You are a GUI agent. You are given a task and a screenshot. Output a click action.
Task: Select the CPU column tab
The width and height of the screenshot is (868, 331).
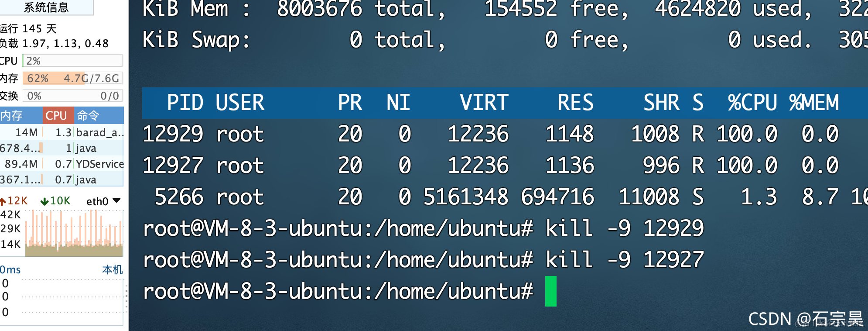(x=58, y=116)
